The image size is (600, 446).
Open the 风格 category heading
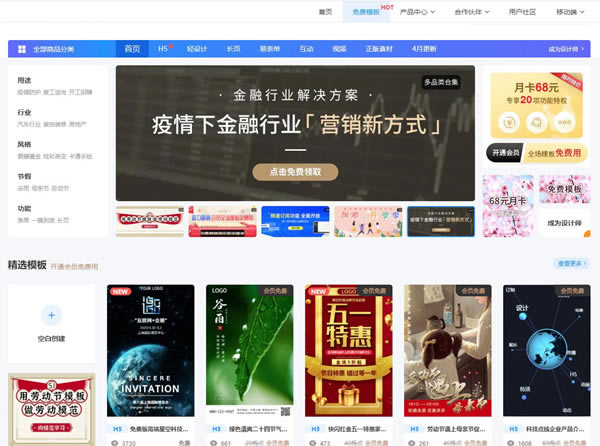(x=24, y=144)
